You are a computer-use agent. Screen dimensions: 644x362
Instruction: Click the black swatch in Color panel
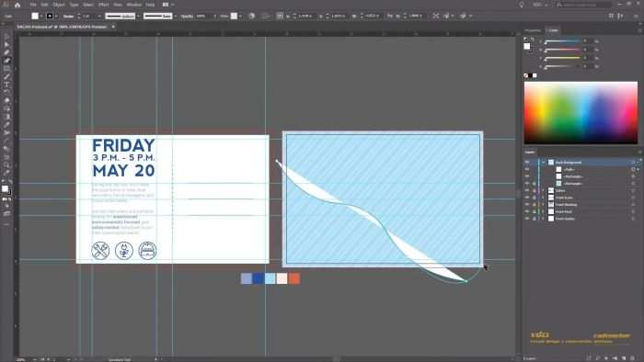[530, 75]
